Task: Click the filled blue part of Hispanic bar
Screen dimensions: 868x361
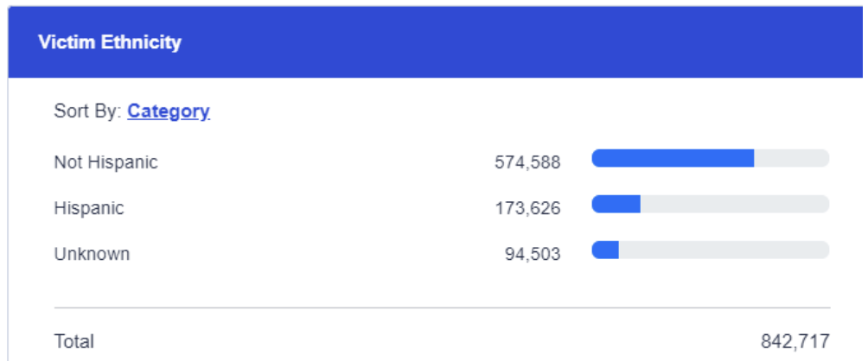Action: pos(616,204)
